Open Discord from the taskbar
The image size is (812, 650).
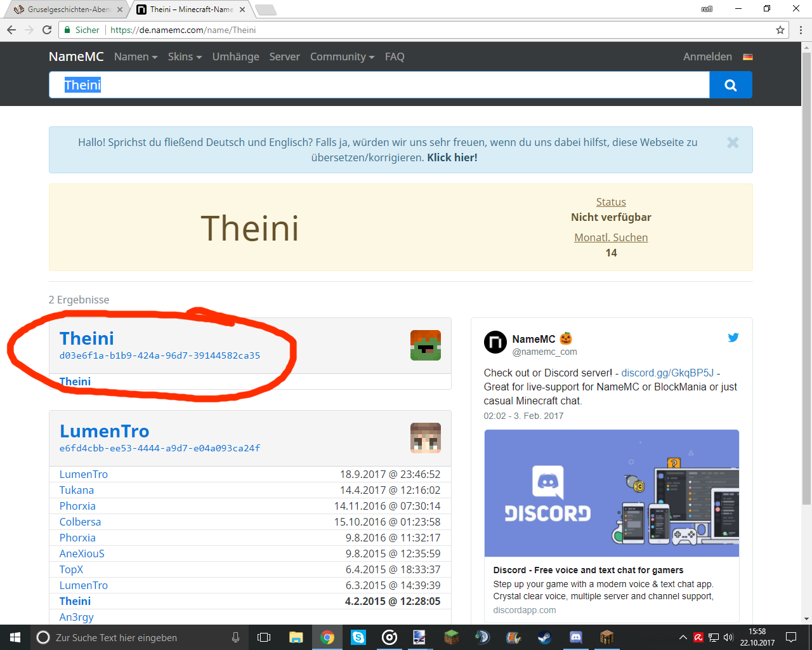pyautogui.click(x=575, y=637)
